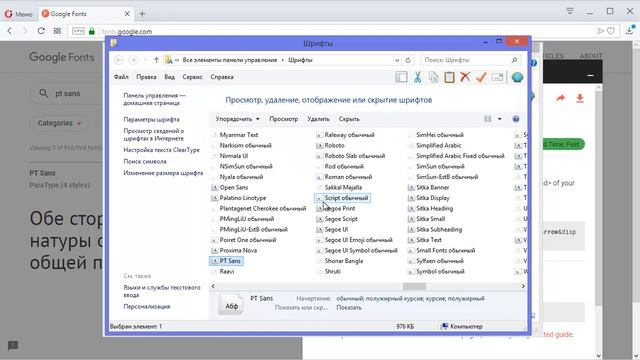Open Параметры шрифта link
This screenshot has width=640, height=360.
click(x=151, y=119)
